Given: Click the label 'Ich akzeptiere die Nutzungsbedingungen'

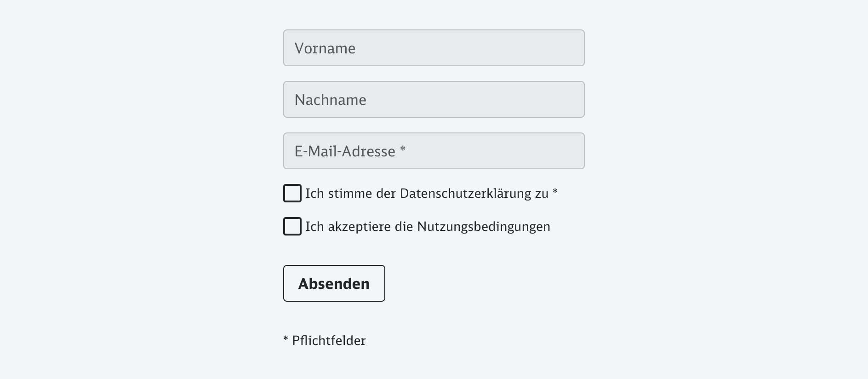Looking at the screenshot, I should tap(428, 227).
